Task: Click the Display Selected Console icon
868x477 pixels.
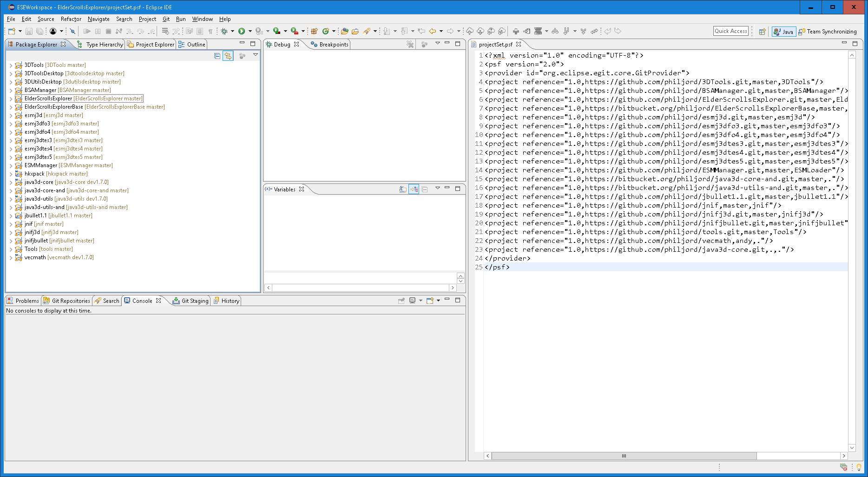Action: 413,301
